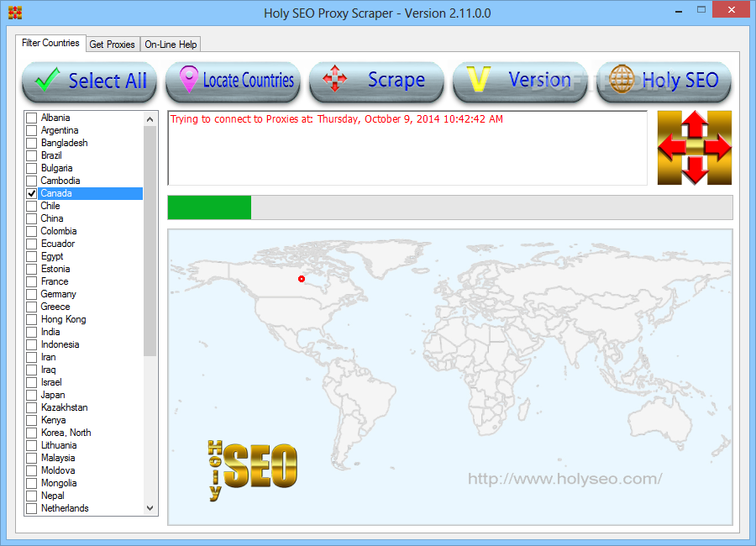This screenshot has width=756, height=546.
Task: Select Bulgaria in the country list
Action: (57, 168)
